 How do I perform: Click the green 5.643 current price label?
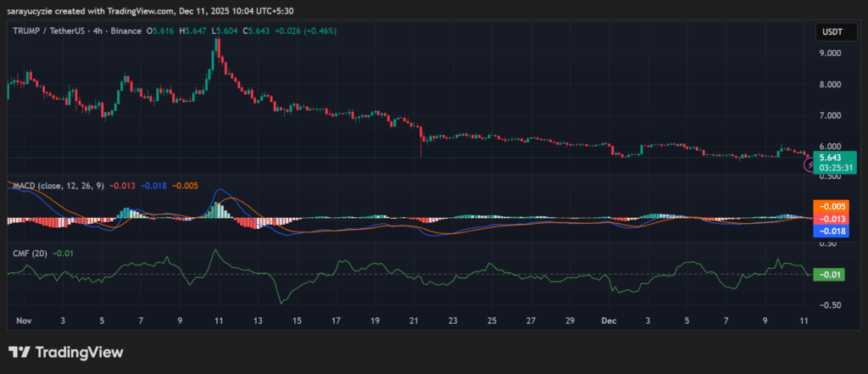click(830, 157)
